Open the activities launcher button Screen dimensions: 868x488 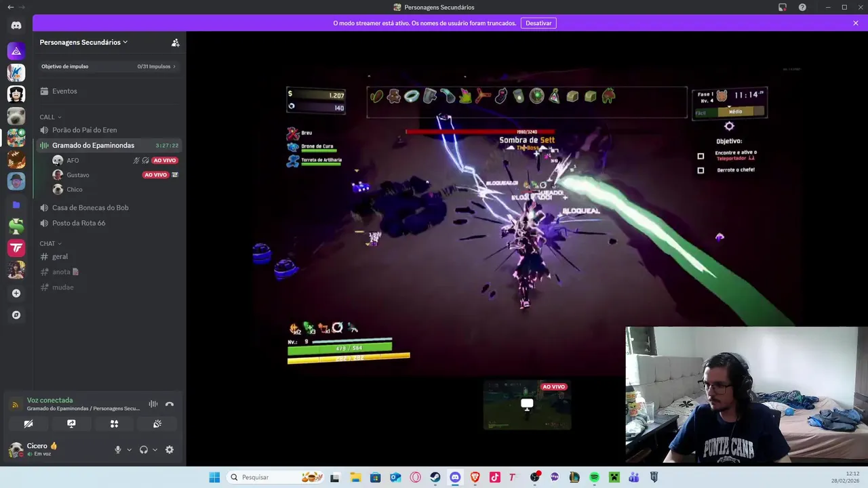coord(114,424)
